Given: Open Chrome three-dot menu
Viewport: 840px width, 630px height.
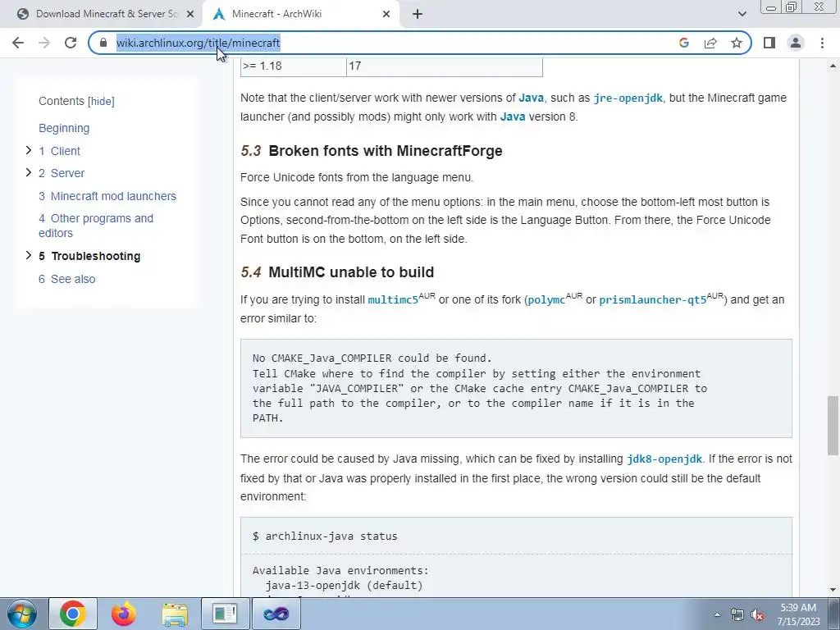Looking at the screenshot, I should 822,43.
